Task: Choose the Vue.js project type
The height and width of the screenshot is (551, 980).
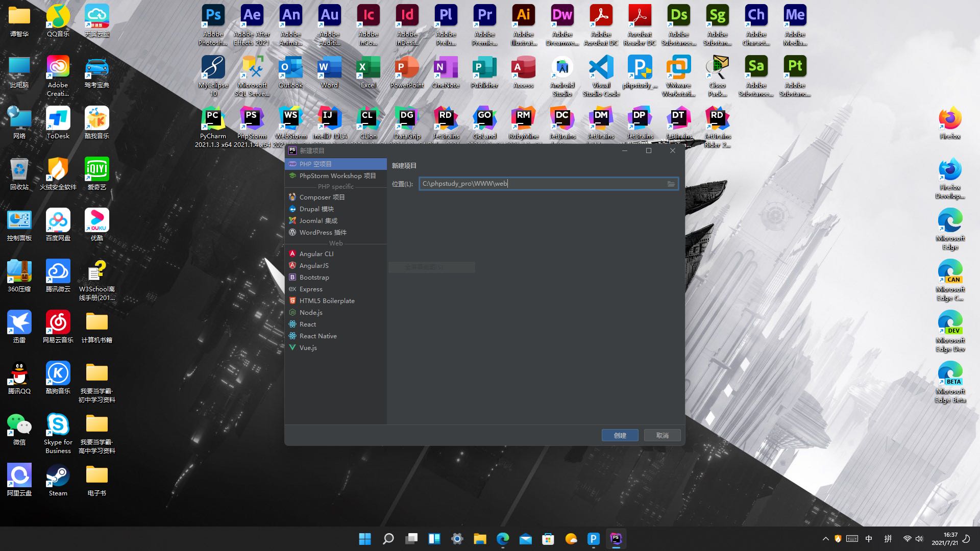Action: point(308,347)
